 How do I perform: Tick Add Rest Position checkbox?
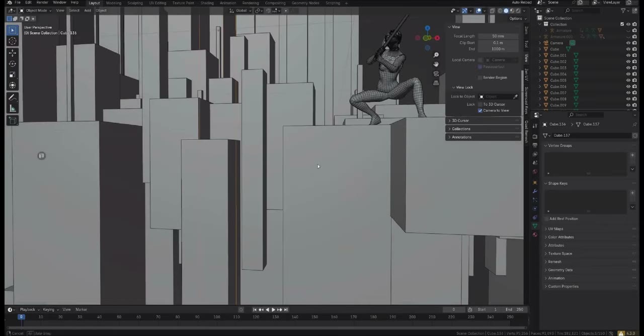coord(546,219)
